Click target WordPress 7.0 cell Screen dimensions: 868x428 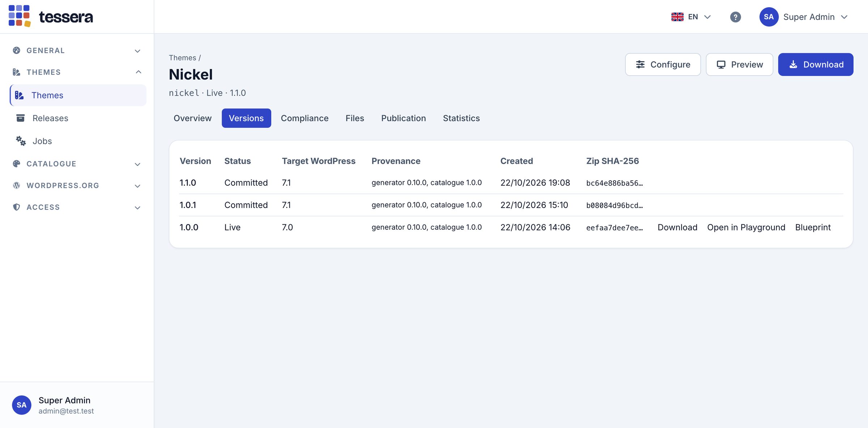[287, 227]
